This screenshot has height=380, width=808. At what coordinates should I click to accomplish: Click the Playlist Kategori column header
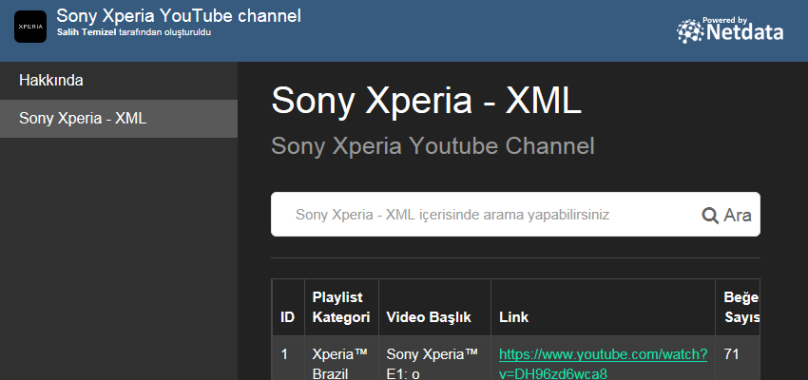click(x=341, y=307)
